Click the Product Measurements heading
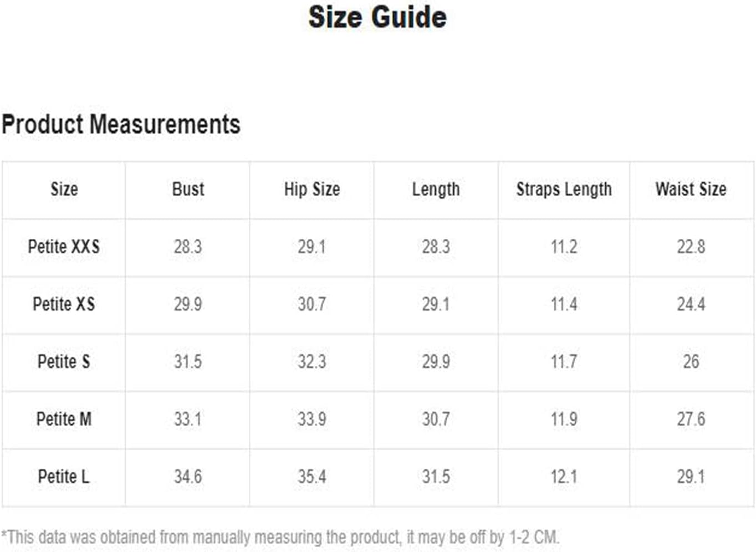 [x=121, y=124]
